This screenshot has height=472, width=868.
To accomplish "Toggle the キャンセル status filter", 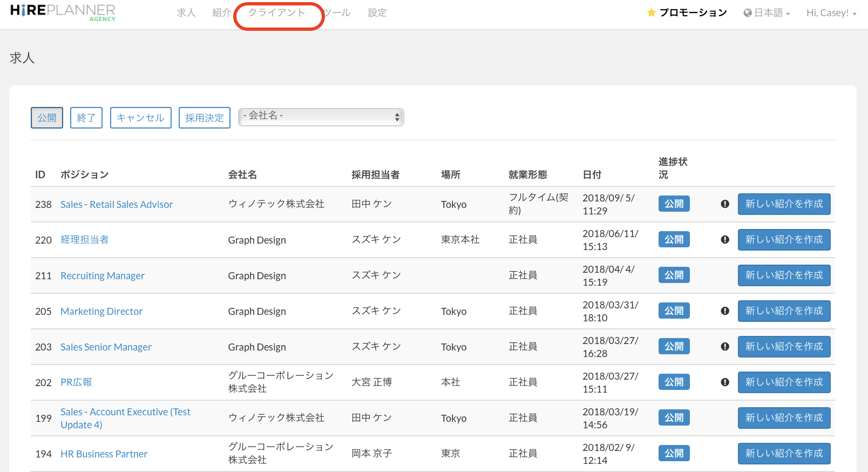I will point(140,118).
